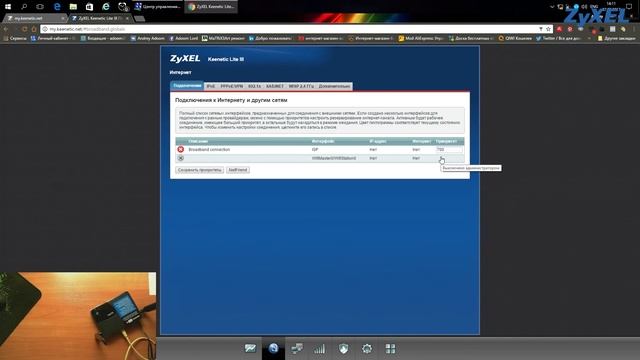
Task: Open the Internet globe bottom menu icon
Action: click(273, 348)
